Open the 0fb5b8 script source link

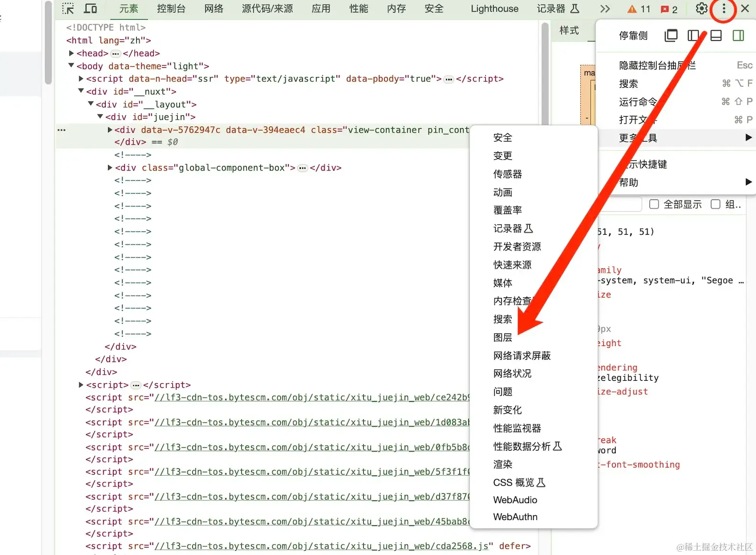pos(312,447)
